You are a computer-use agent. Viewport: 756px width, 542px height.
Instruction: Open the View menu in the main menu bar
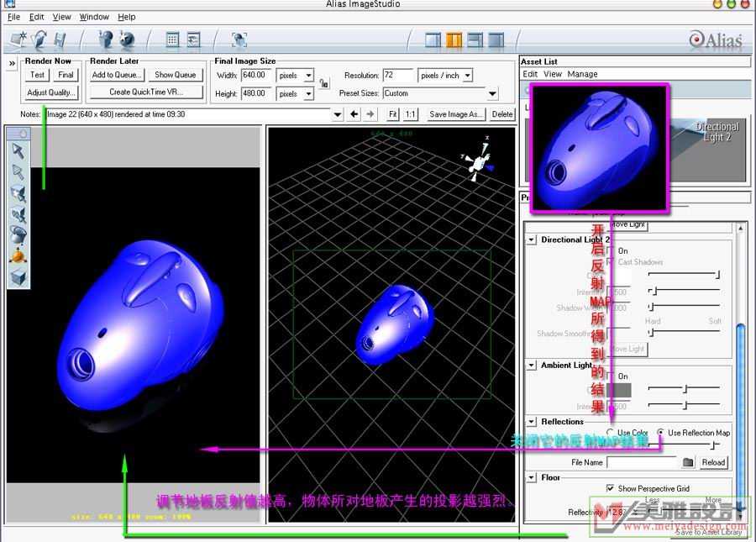click(61, 17)
